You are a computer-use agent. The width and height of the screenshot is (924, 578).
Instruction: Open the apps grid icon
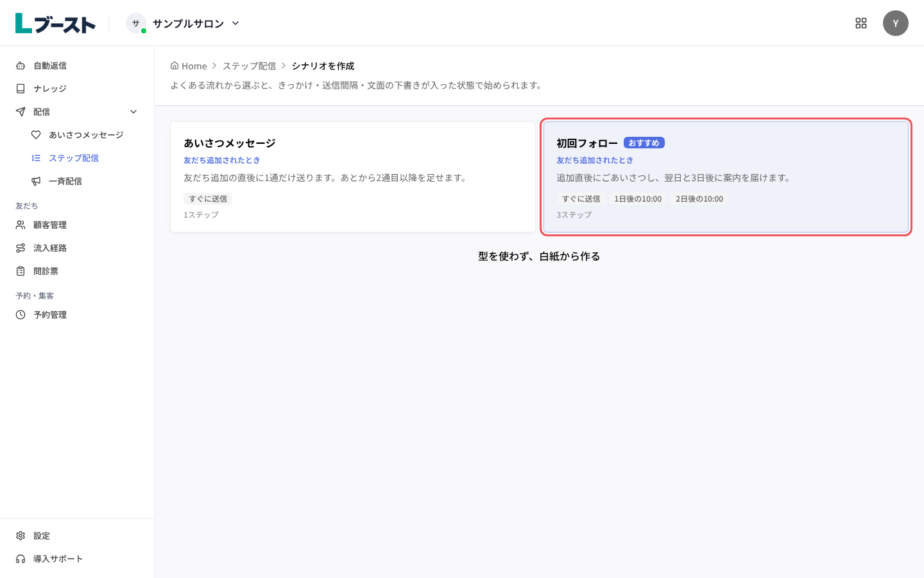tap(861, 23)
